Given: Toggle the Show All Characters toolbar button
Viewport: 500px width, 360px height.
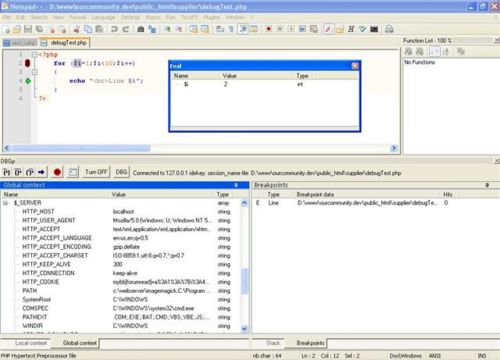Looking at the screenshot, I should point(231,29).
